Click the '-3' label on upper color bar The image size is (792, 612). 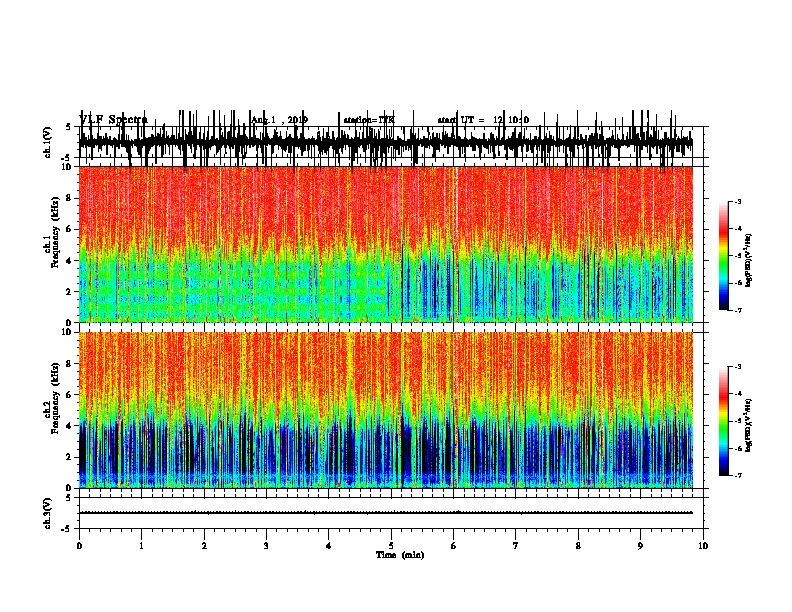point(737,201)
